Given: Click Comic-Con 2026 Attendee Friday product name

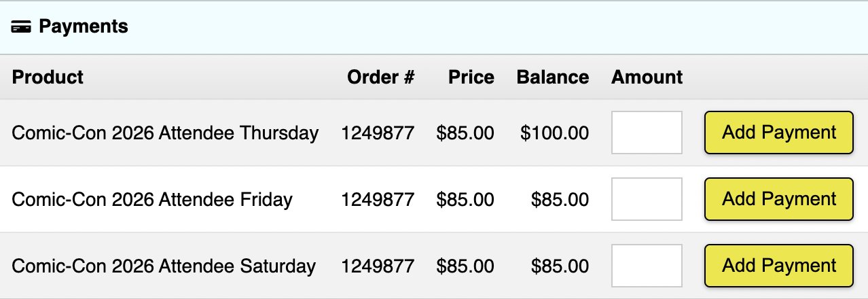Looking at the screenshot, I should (152, 199).
